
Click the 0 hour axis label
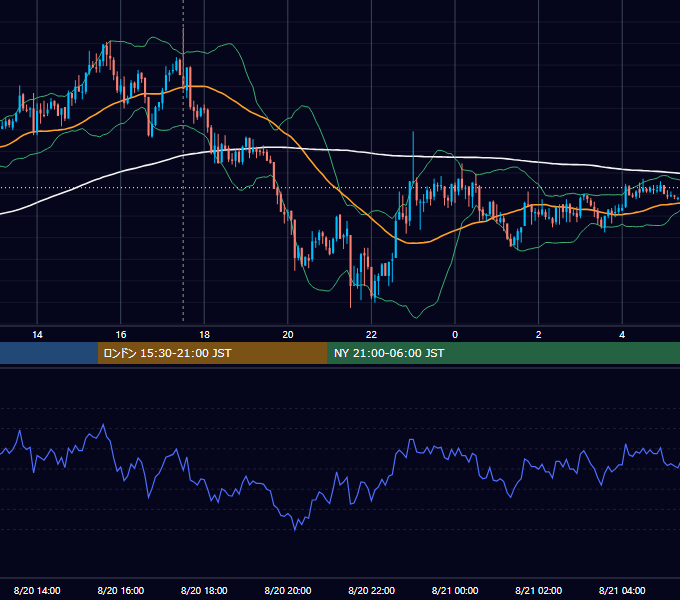(x=455, y=335)
